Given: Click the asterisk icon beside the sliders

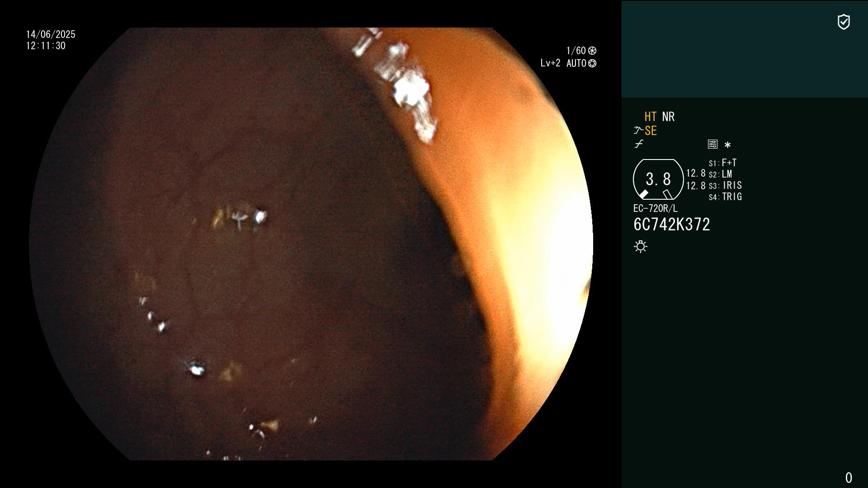Looking at the screenshot, I should pos(727,145).
